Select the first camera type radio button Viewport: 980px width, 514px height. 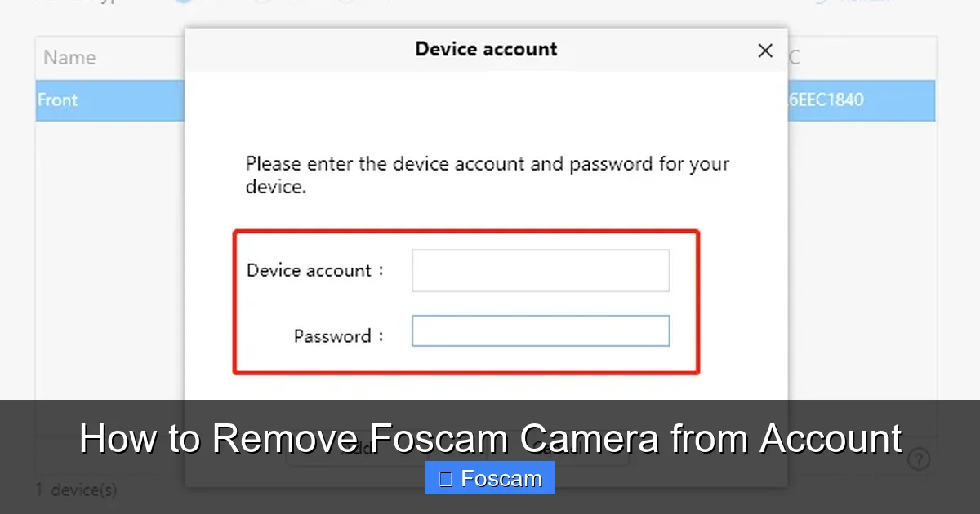pyautogui.click(x=185, y=2)
